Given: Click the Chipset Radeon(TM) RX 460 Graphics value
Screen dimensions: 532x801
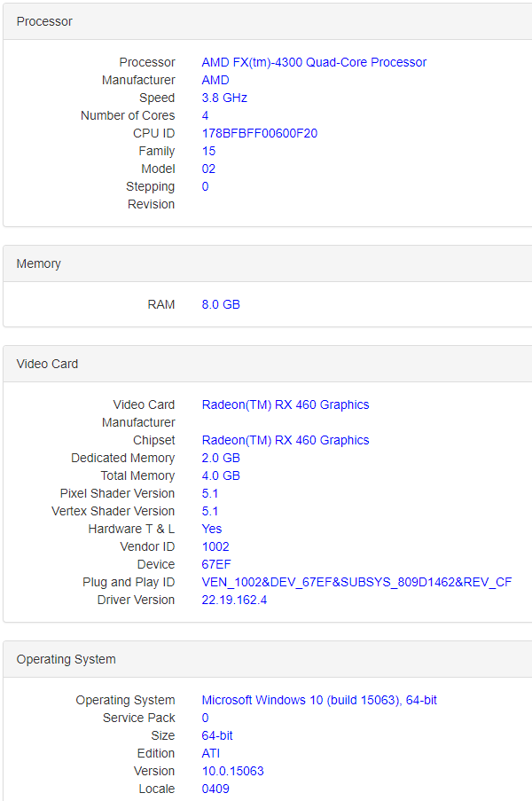Looking at the screenshot, I should 286,440.
